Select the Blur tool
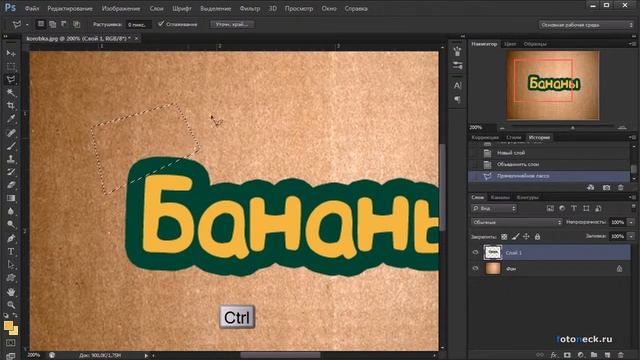 pos(11,211)
